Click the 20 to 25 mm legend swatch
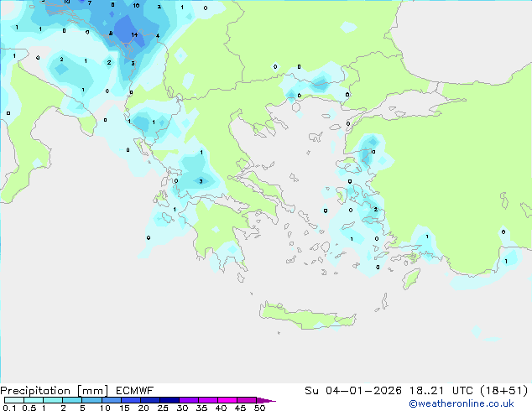 coord(150,400)
